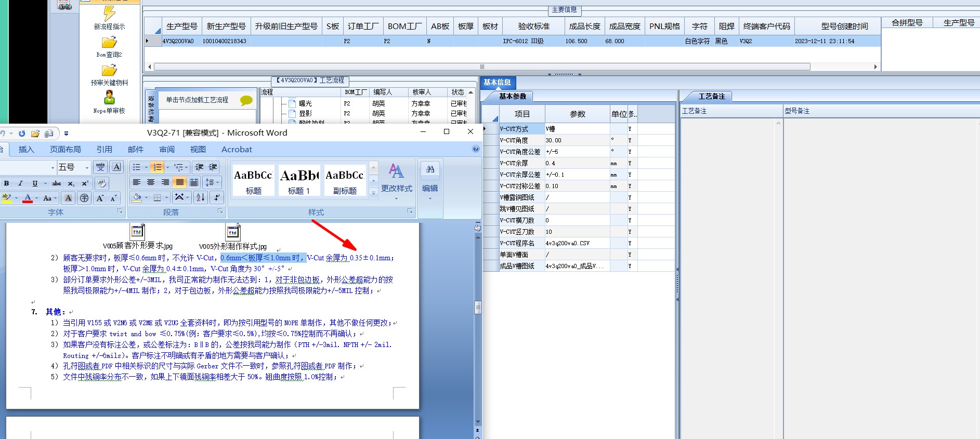
Task: Switch to the 插入 ribbon tab
Action: [26, 150]
